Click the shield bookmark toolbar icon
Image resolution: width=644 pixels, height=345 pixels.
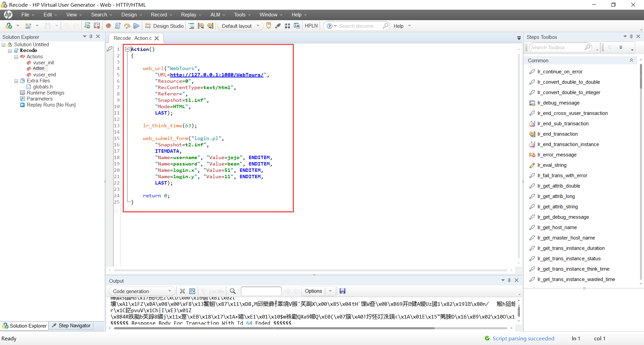tap(268, 26)
